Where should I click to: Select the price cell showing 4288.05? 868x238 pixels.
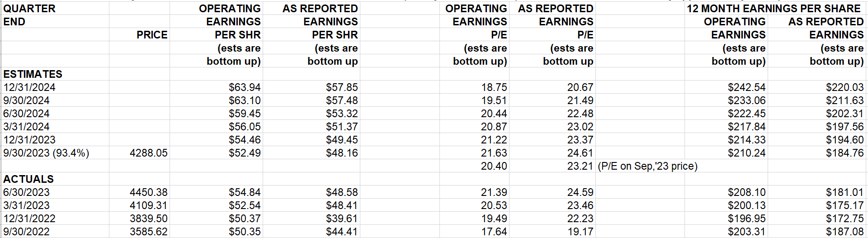coord(148,153)
